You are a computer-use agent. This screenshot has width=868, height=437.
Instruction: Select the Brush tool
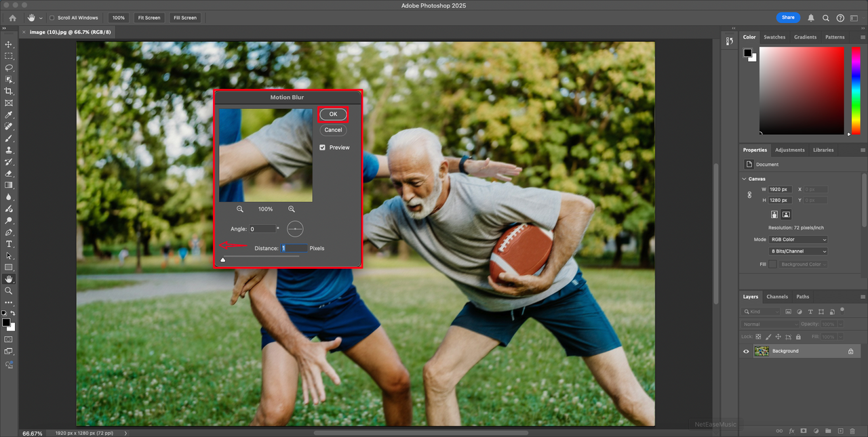[x=9, y=138]
